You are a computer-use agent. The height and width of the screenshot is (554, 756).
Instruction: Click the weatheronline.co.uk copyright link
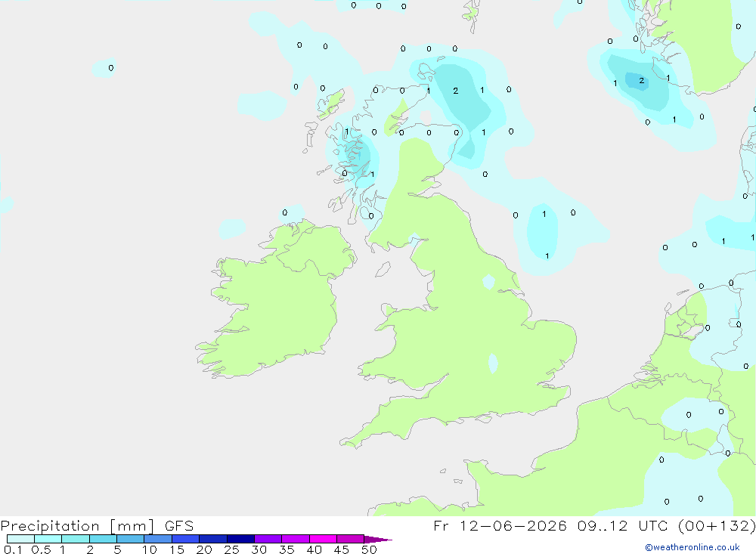pos(692,547)
